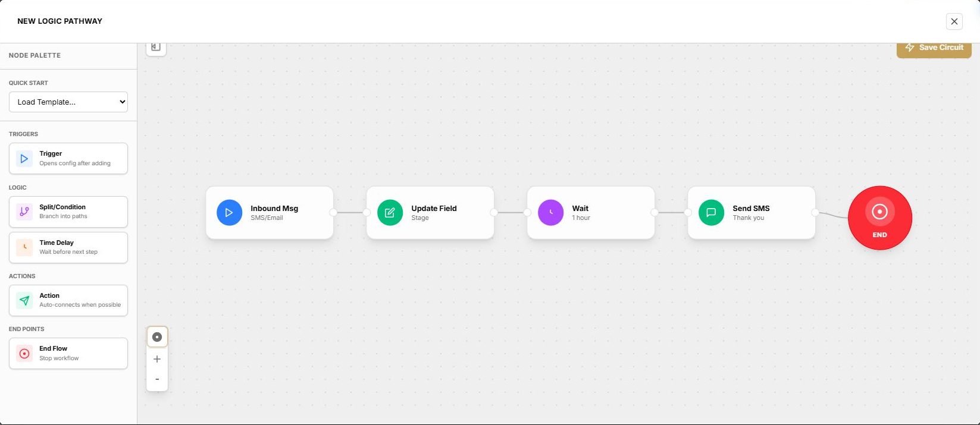Click the Trigger palette play icon
This screenshot has width=980, height=425.
(24, 159)
